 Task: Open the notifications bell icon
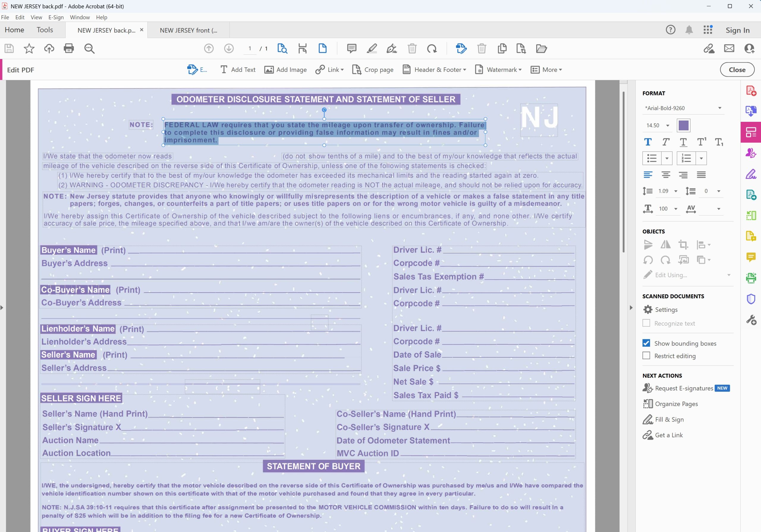point(689,30)
